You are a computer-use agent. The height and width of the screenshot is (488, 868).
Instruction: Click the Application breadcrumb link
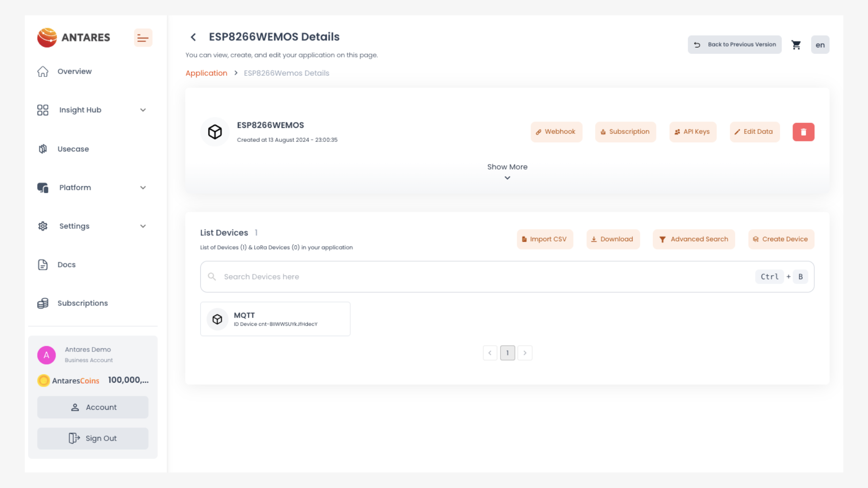tap(206, 73)
